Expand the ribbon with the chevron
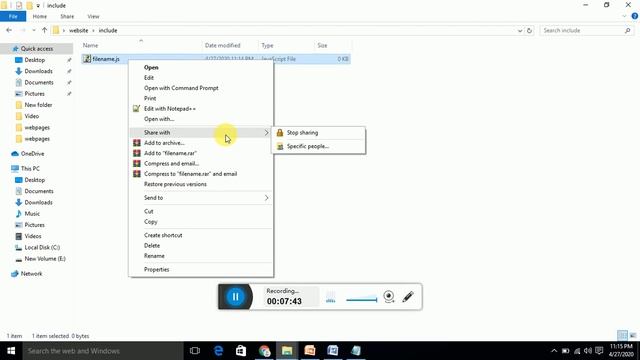The image size is (640, 360). point(624,16)
